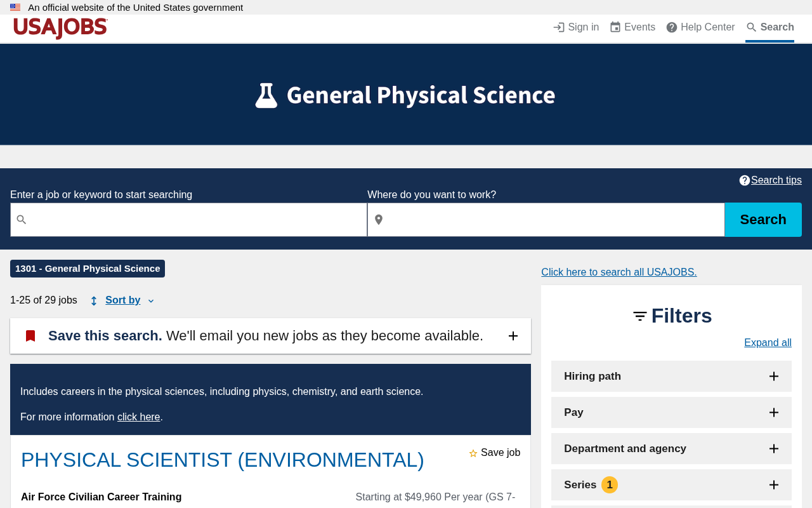This screenshot has width=812, height=508.
Task: Click the star icon to save job
Action: [x=473, y=453]
